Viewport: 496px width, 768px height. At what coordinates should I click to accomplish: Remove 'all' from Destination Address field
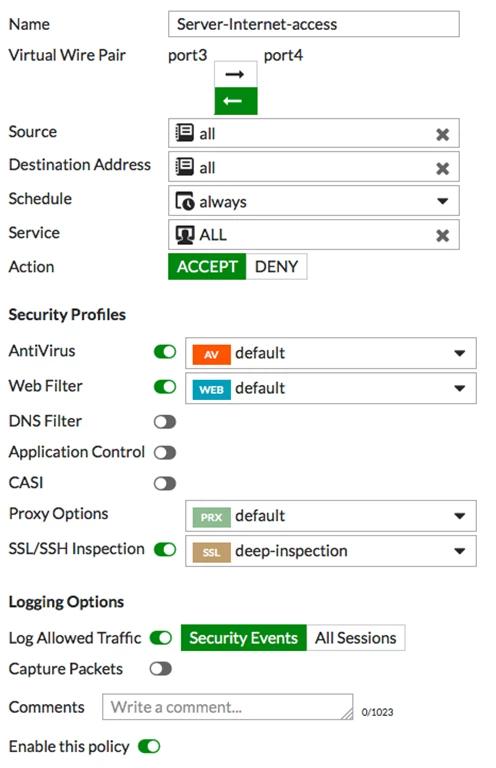(x=443, y=168)
